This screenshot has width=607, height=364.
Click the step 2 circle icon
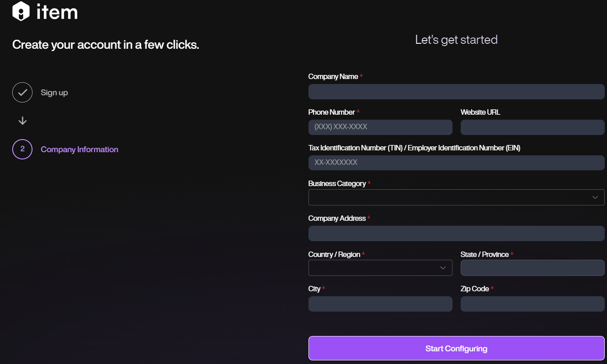click(x=22, y=149)
